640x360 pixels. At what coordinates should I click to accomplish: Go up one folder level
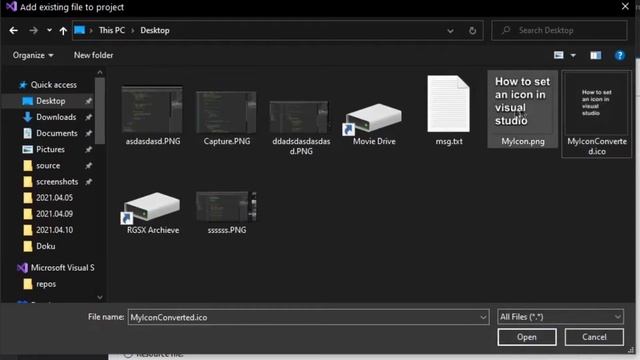(x=63, y=31)
